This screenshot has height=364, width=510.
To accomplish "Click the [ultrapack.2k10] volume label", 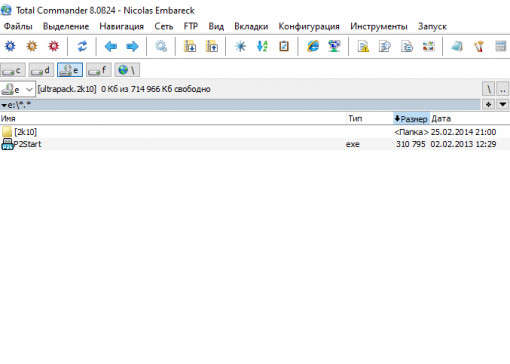I will click(x=67, y=89).
